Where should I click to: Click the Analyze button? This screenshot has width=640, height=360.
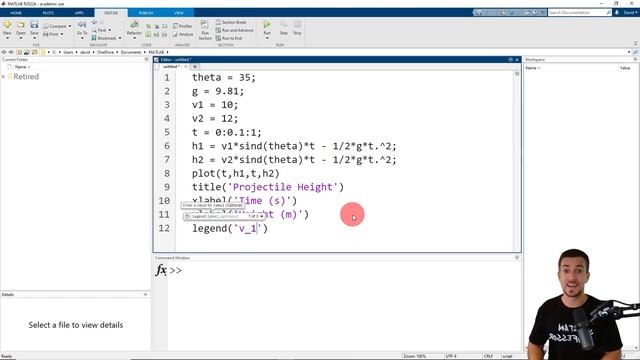[183, 34]
